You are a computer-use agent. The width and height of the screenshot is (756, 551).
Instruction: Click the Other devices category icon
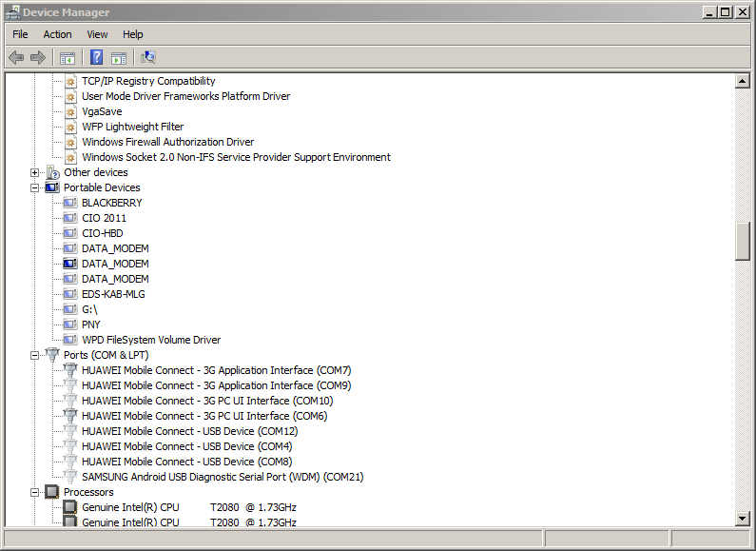click(52, 172)
